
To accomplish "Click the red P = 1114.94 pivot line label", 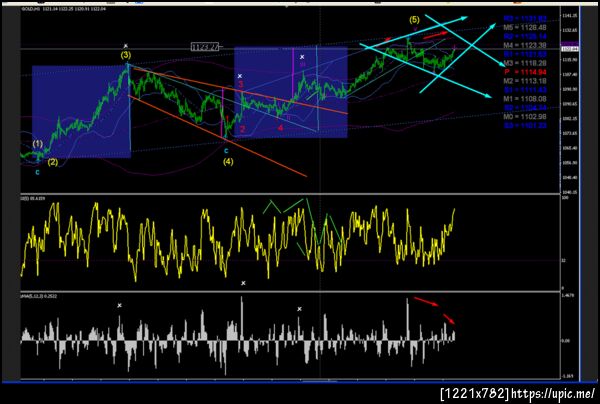I will 525,72.
